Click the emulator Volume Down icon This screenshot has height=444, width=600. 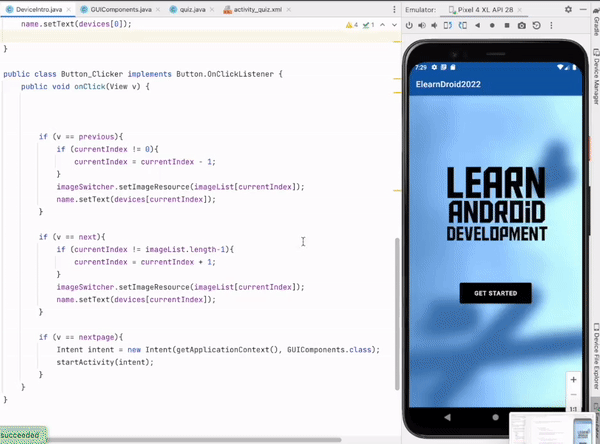434,26
